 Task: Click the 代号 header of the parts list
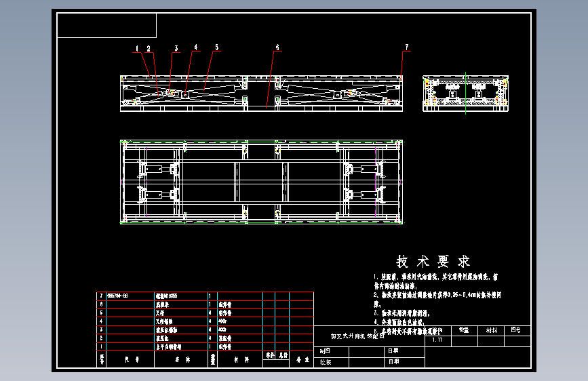132,359
